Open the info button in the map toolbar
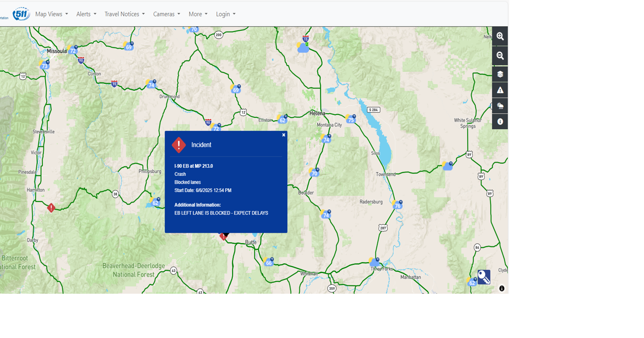 click(500, 122)
